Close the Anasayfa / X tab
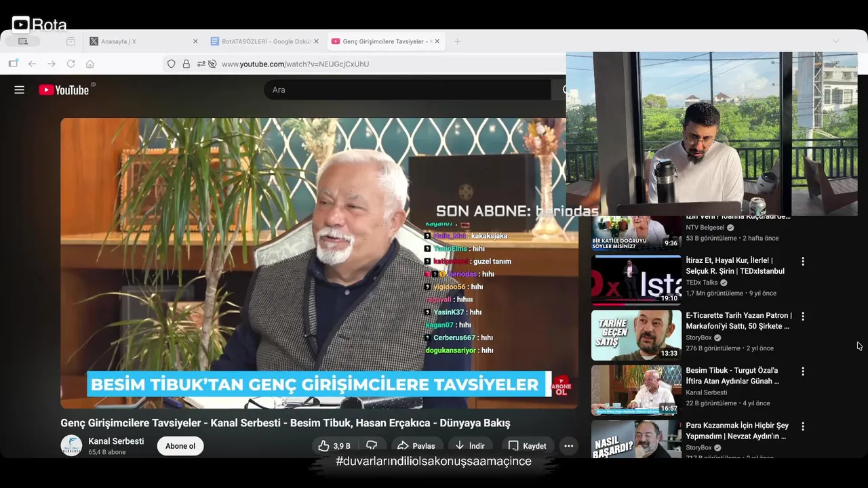This screenshot has width=868, height=488. coord(195,41)
